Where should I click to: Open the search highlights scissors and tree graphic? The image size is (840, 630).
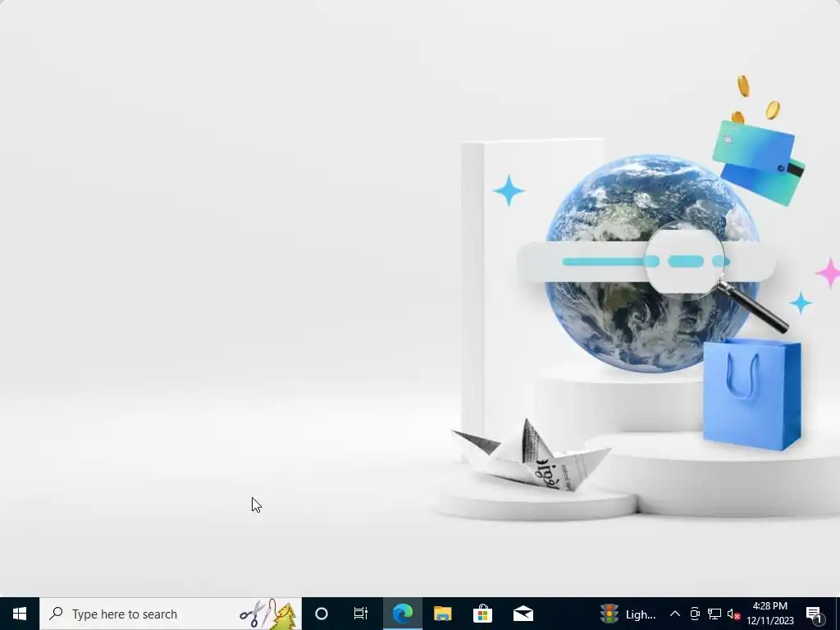[x=268, y=614]
